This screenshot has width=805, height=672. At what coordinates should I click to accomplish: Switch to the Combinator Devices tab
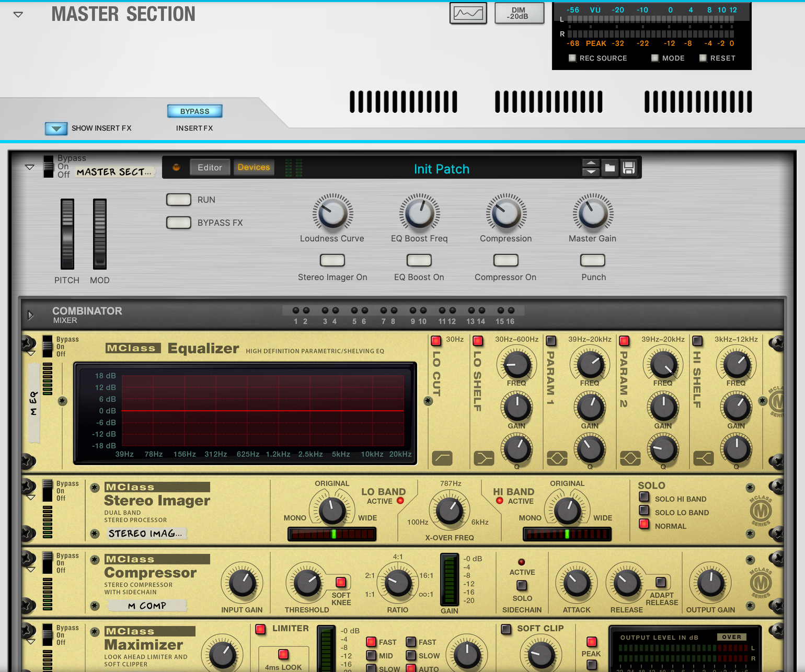coord(254,167)
